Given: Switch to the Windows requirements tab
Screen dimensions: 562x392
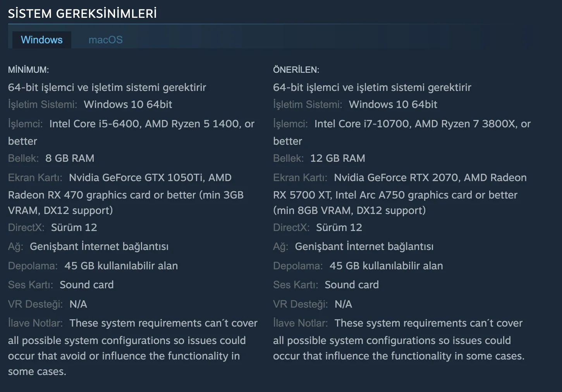Looking at the screenshot, I should 41,40.
